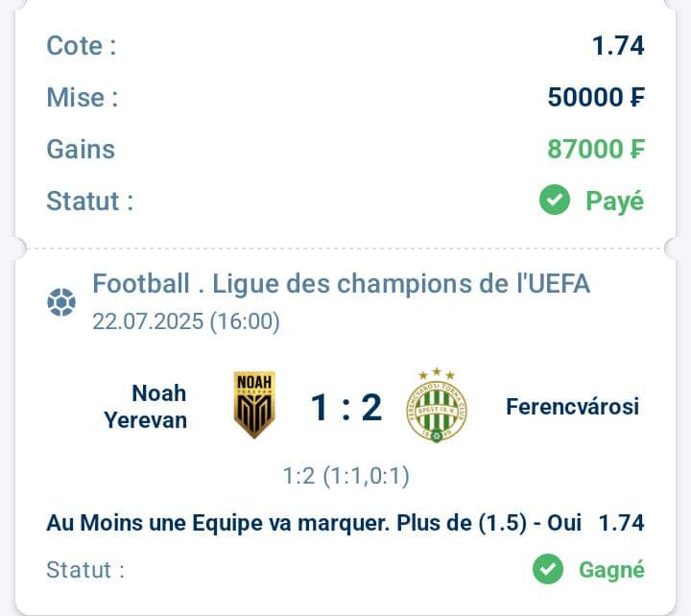Tap the Ferencvárosi club crest
The height and width of the screenshot is (616, 691).
pos(437,405)
